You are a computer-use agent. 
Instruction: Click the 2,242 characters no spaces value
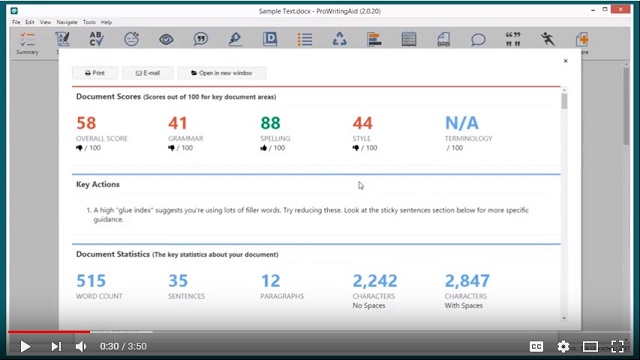[x=375, y=281]
